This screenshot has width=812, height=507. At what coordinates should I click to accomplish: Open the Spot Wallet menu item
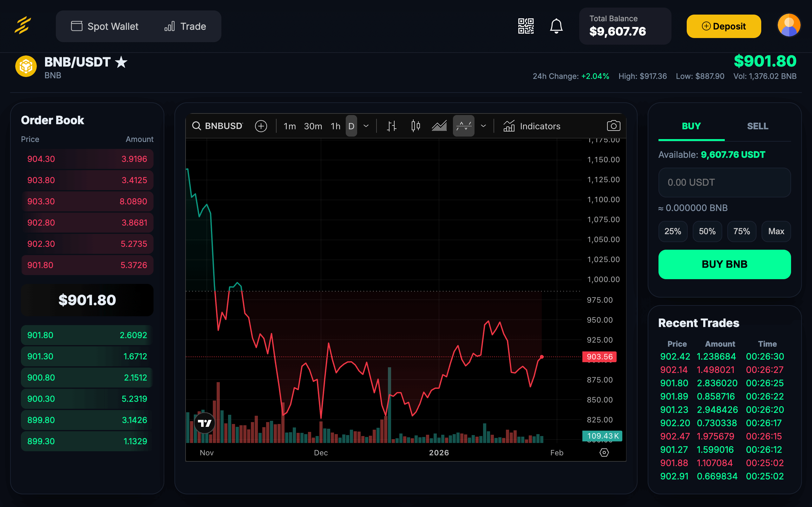point(105,26)
